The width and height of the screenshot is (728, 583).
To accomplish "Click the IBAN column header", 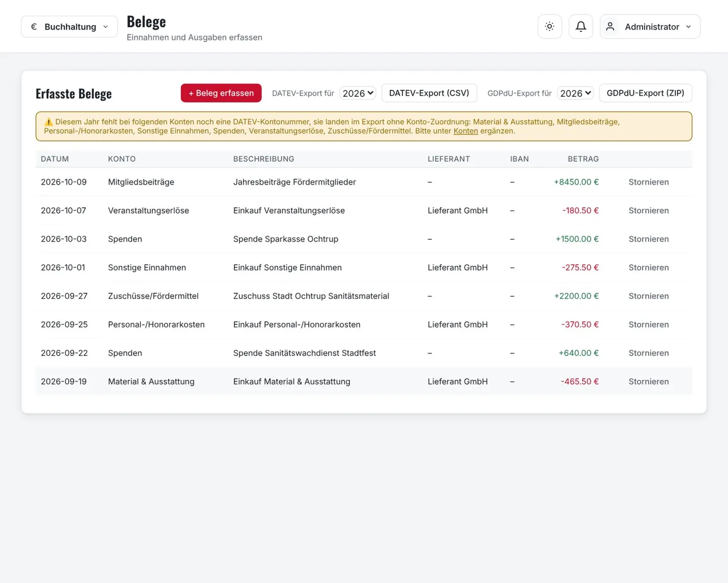I will pyautogui.click(x=519, y=159).
